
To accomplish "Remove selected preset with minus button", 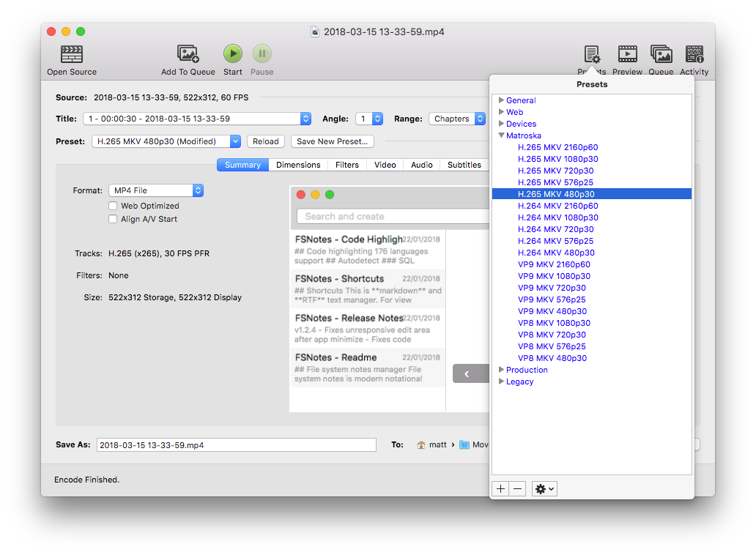I will (x=517, y=489).
